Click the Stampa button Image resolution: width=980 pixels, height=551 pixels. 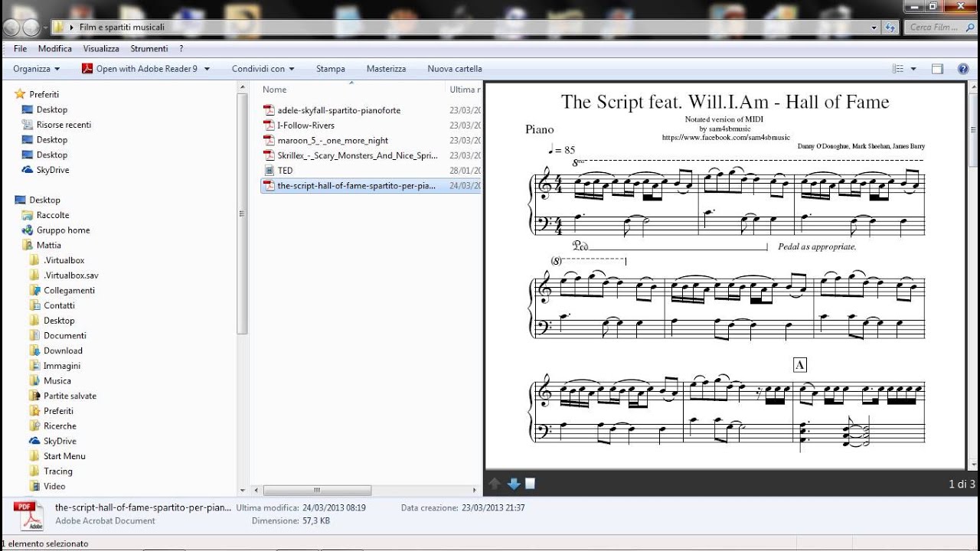point(331,69)
